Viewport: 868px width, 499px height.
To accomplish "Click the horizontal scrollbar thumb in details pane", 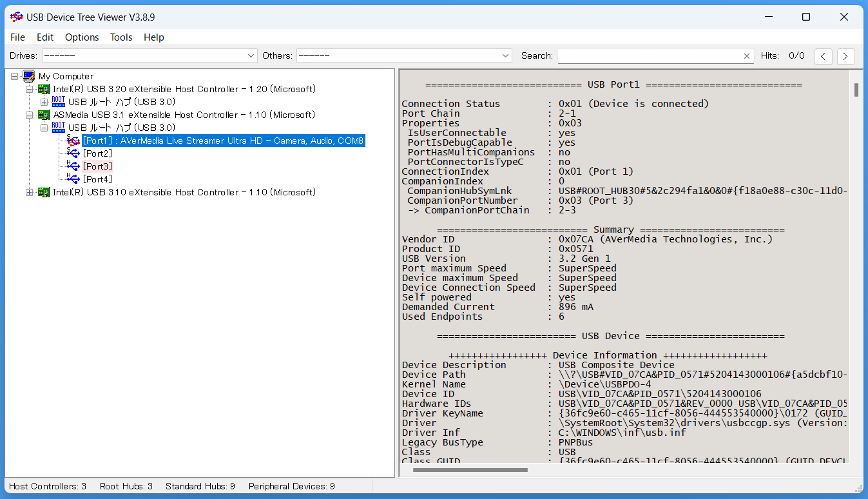I will pyautogui.click(x=470, y=469).
